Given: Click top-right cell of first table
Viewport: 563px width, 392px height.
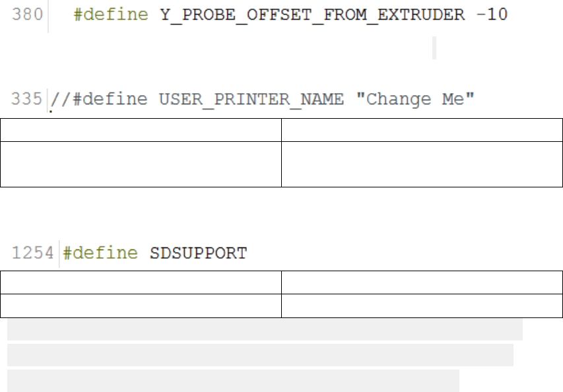Looking at the screenshot, I should coord(422,130).
